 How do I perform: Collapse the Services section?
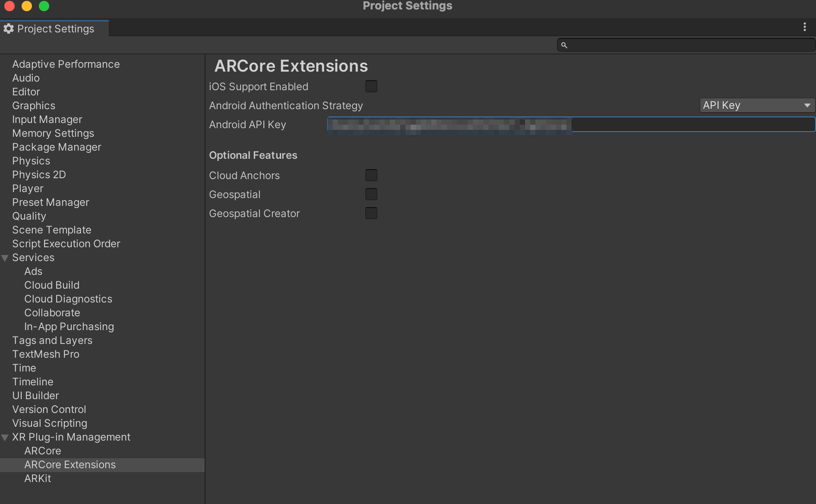[x=5, y=258]
